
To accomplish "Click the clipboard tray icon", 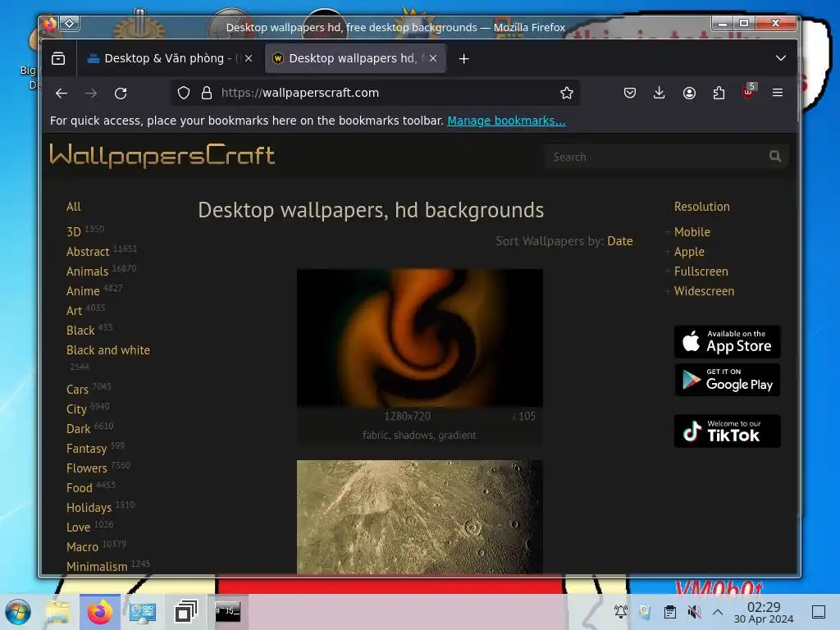I will [669, 612].
